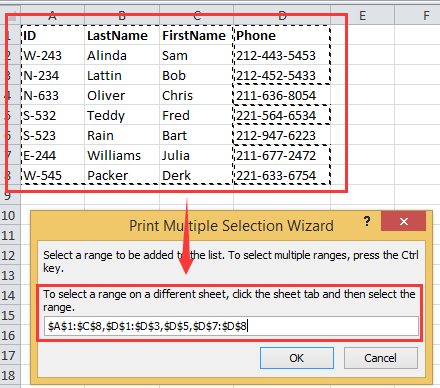Select the Teddy last name cell
440x388 pixels.
coord(122,115)
